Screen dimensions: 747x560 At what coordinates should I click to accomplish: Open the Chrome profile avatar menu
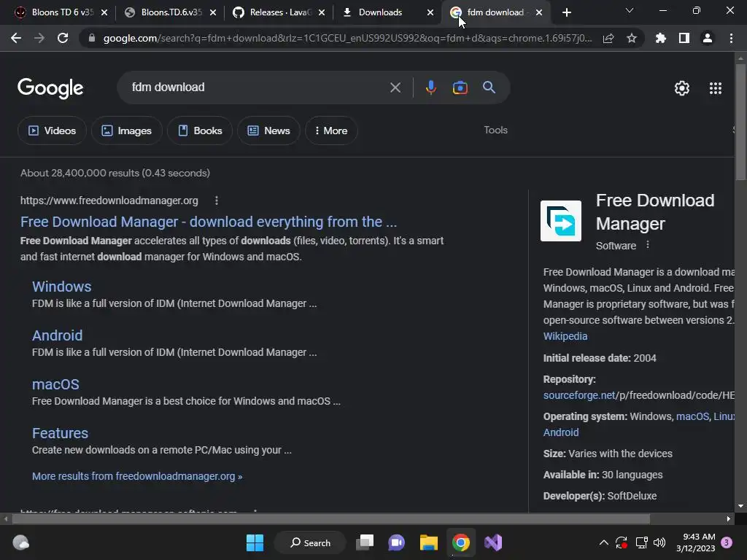(x=708, y=38)
